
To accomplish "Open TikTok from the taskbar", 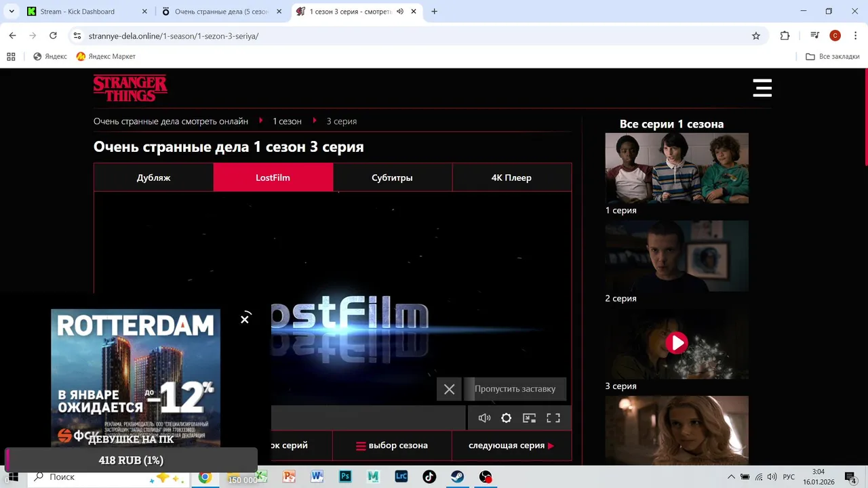I will click(429, 477).
